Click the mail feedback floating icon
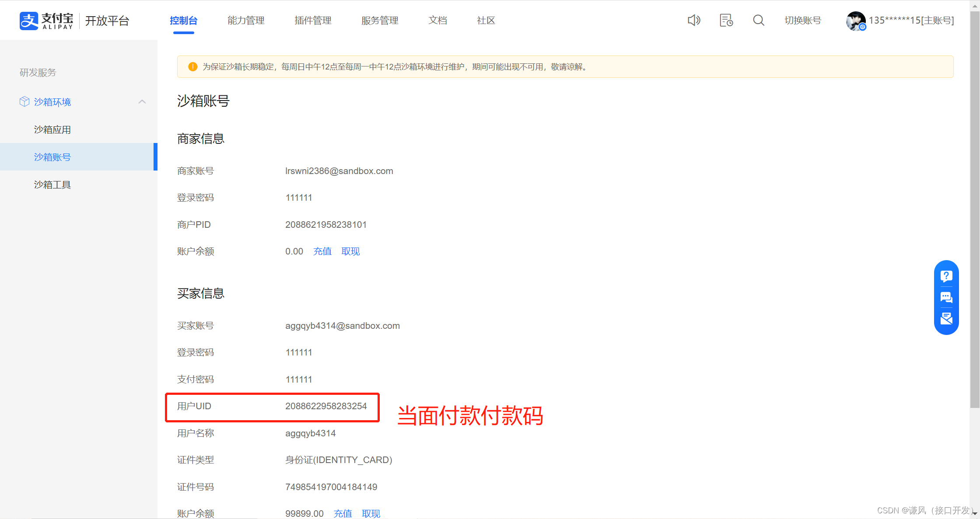Image resolution: width=980 pixels, height=519 pixels. [x=946, y=319]
